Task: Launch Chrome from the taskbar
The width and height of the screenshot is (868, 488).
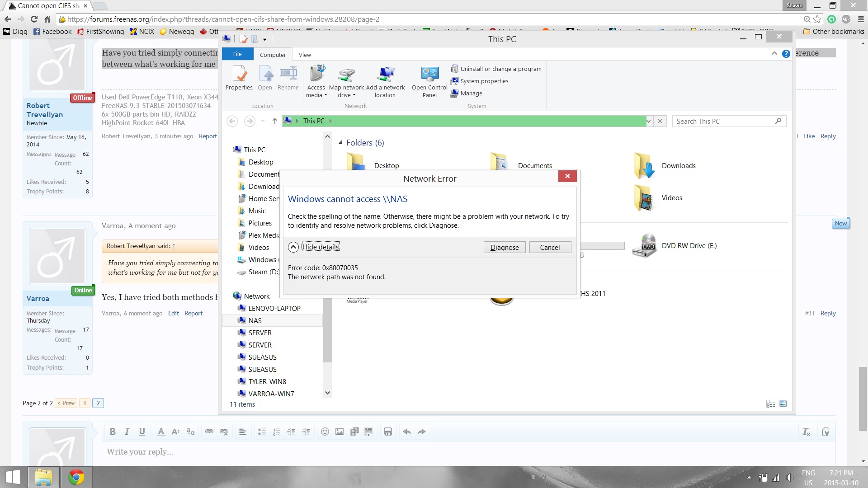Action: pyautogui.click(x=76, y=477)
